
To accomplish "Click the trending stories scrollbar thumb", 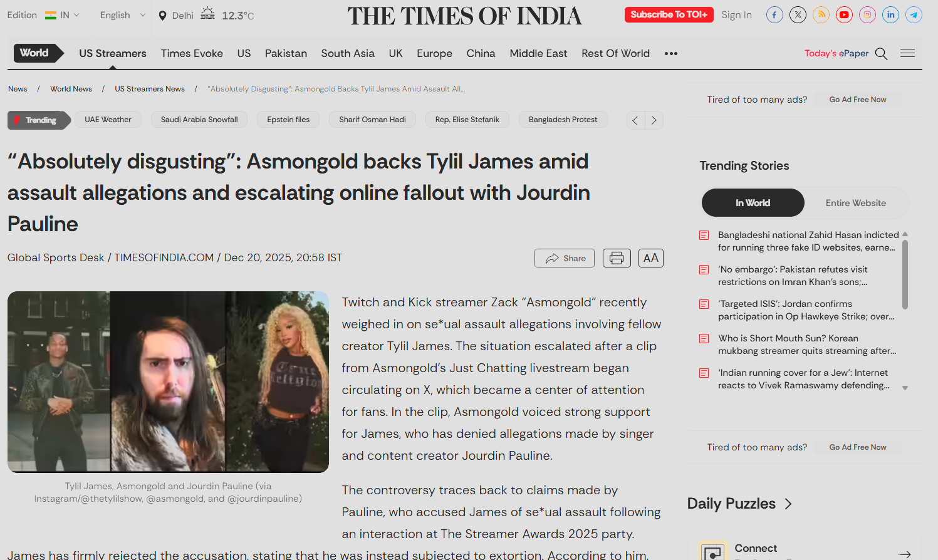I will pyautogui.click(x=905, y=274).
